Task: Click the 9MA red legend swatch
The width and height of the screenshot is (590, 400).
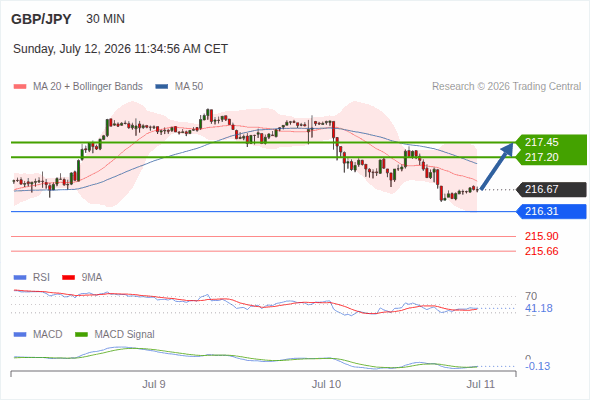Action: click(x=68, y=278)
